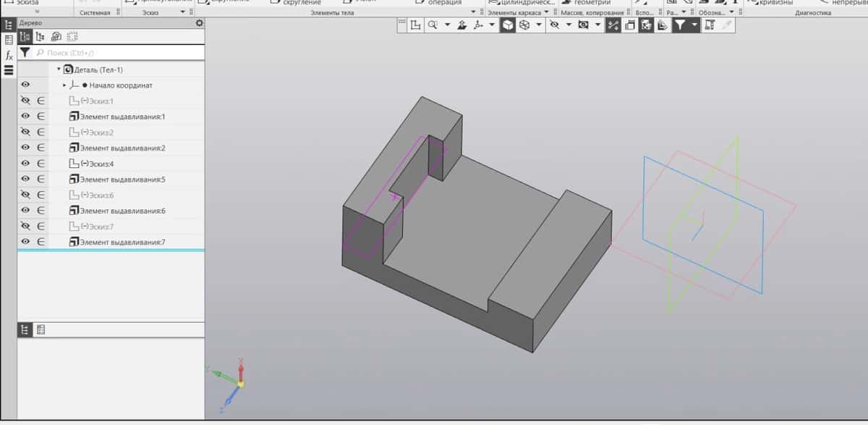Select the shaded cube display mode
This screenshot has width=868, height=425.
[x=509, y=25]
